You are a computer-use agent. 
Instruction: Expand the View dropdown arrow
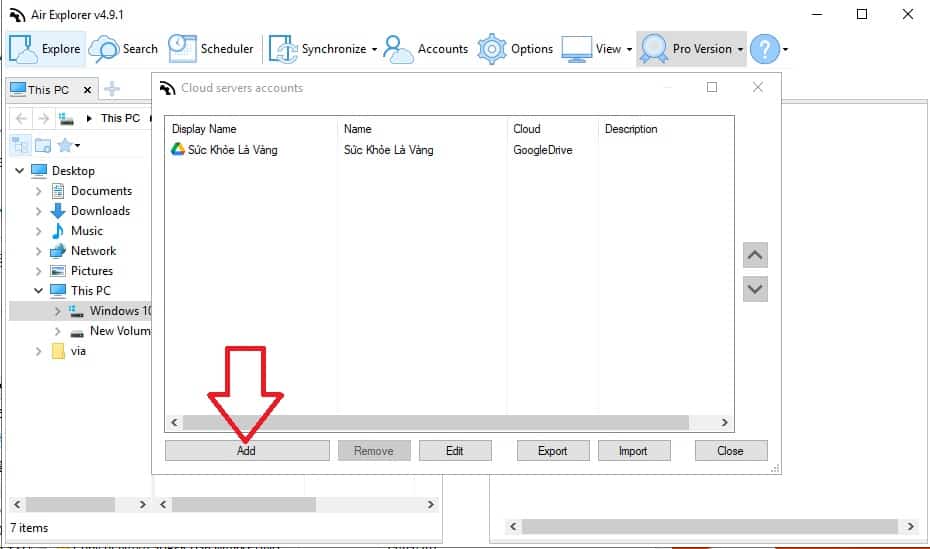tap(629, 49)
